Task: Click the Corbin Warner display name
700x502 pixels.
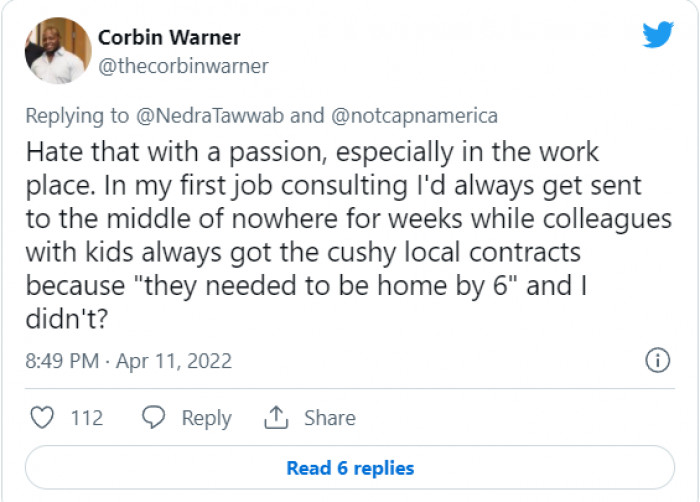Action: click(169, 38)
